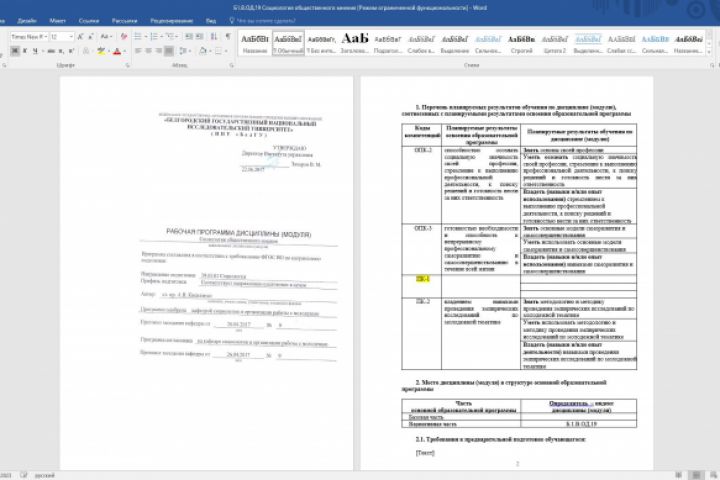Toggle show paragraph marks (¶)
The height and width of the screenshot is (480, 720).
[x=228, y=36]
